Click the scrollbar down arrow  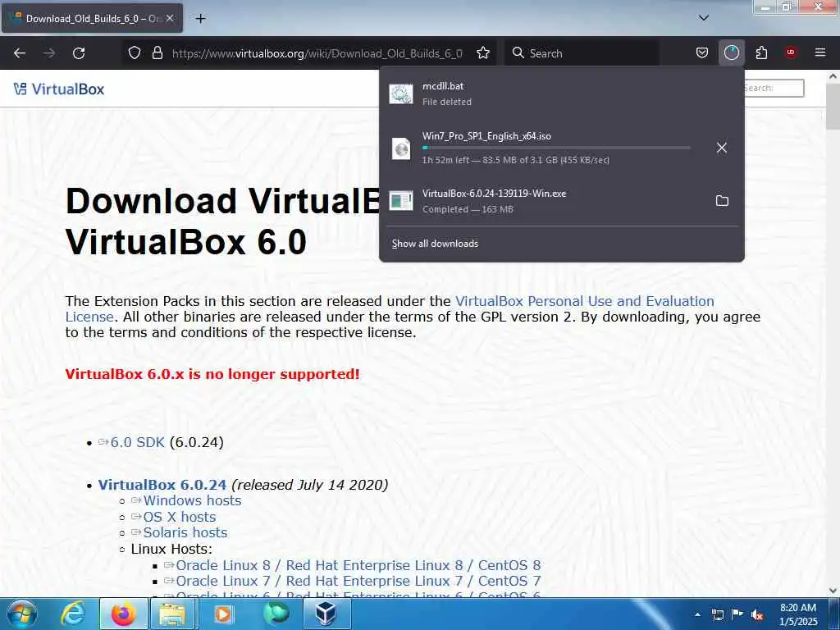coord(833,591)
